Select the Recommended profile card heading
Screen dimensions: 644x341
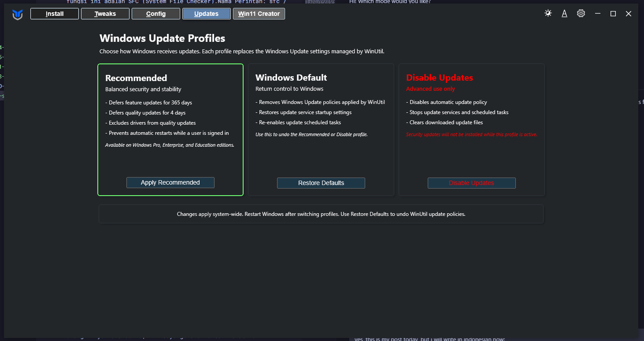[136, 78]
